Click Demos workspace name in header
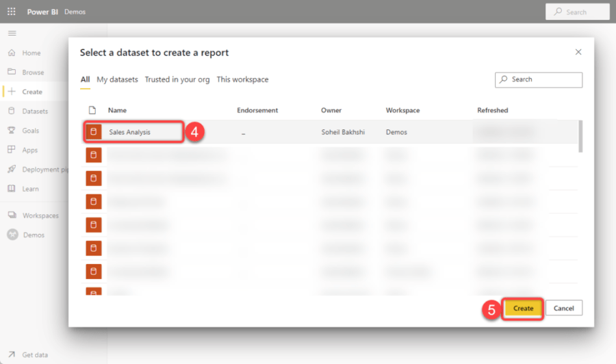This screenshot has height=364, width=616. click(x=75, y=12)
